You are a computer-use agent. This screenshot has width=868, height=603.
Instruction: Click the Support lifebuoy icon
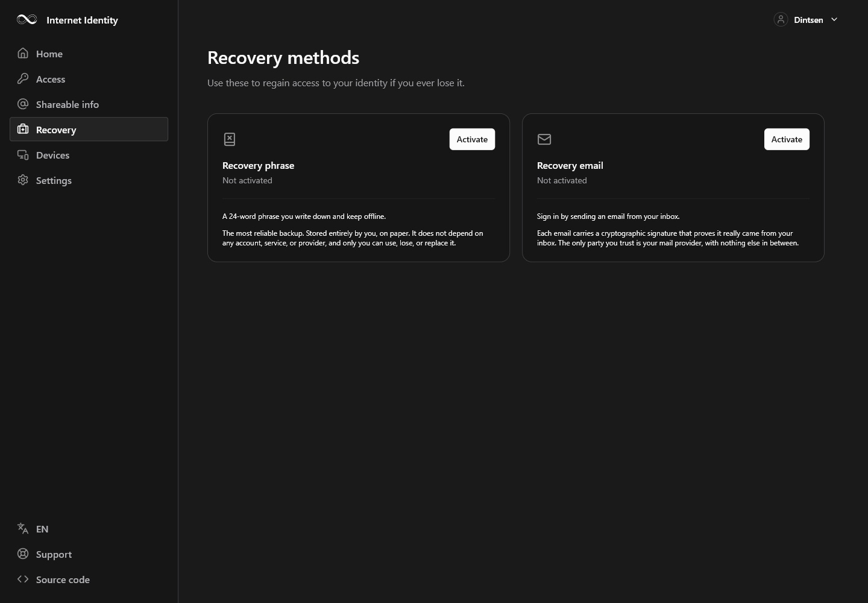point(23,554)
